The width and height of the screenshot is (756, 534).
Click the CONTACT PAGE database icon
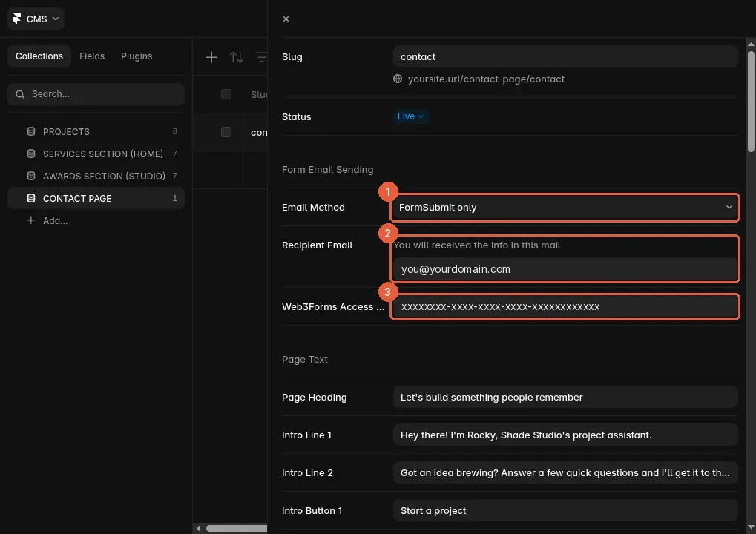click(x=31, y=197)
